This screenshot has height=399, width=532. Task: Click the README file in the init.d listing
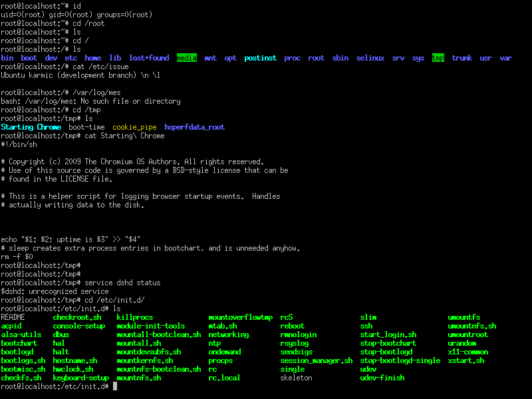13,317
